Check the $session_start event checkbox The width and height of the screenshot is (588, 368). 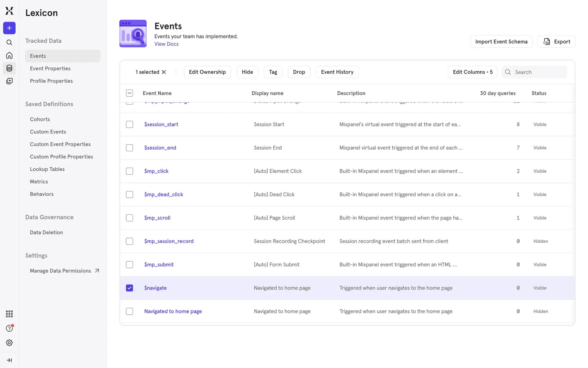click(x=130, y=125)
